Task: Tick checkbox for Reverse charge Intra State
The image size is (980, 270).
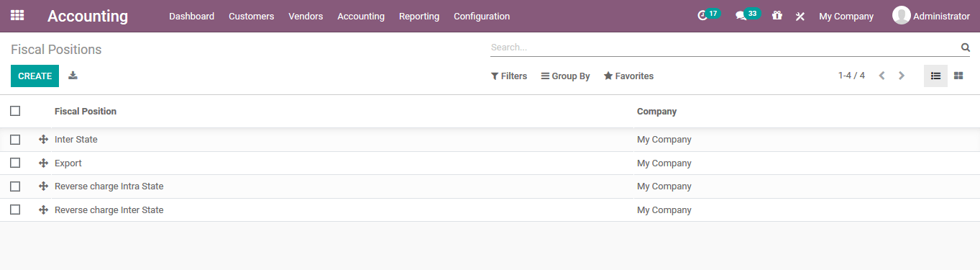Action: tap(15, 186)
